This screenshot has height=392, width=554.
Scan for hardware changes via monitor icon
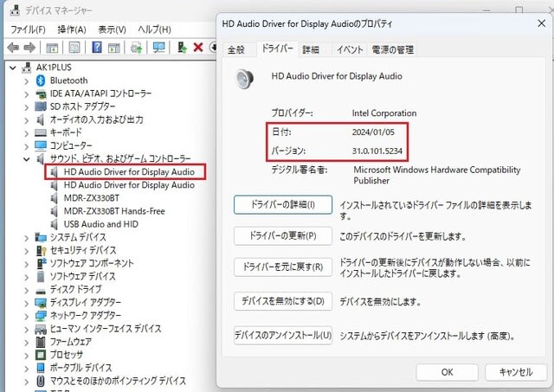[158, 48]
